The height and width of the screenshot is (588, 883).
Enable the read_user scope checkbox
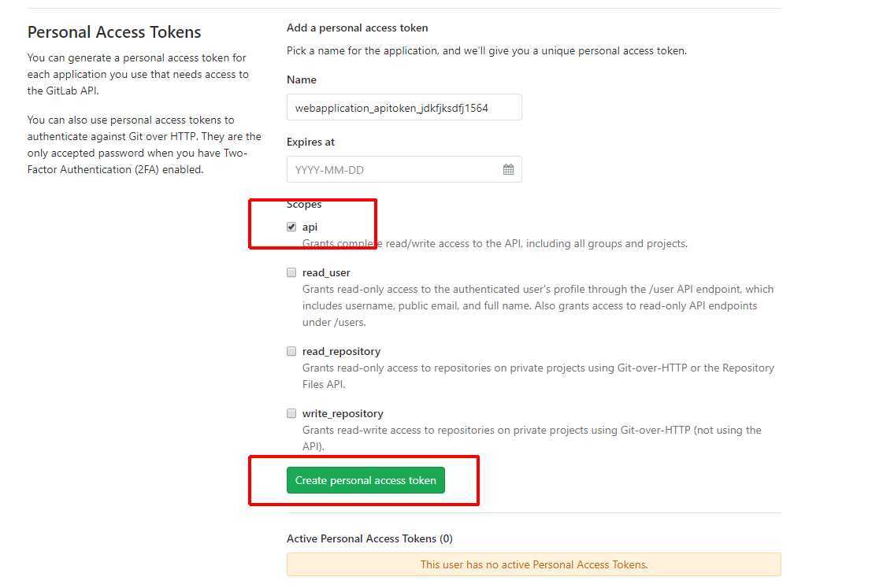pyautogui.click(x=291, y=272)
